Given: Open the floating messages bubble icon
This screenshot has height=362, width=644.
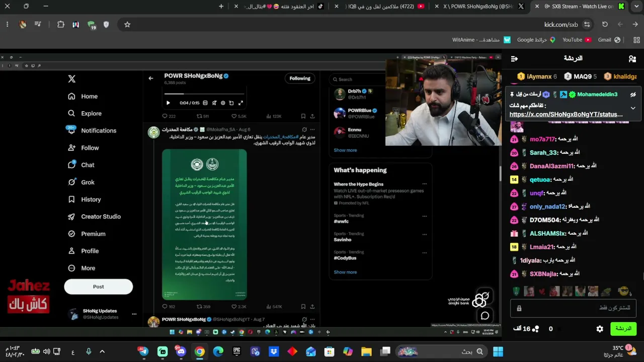Looking at the screenshot, I should tap(485, 316).
